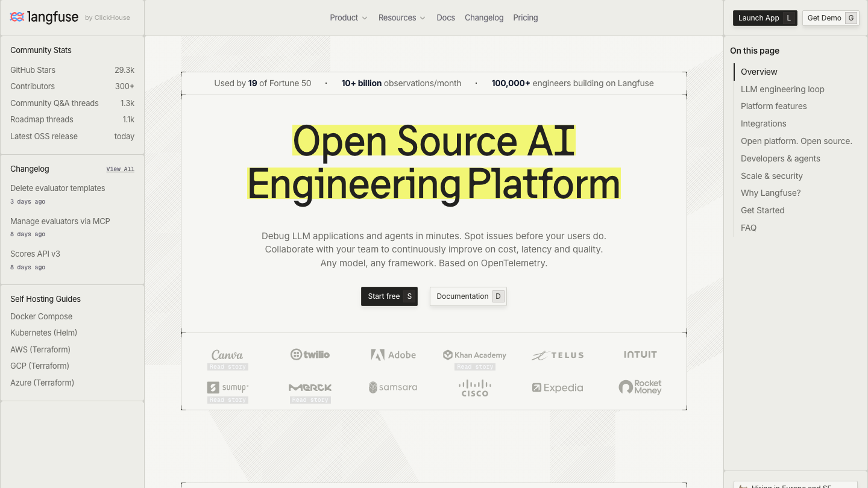Jump to LLM engineering loop section

(x=782, y=89)
